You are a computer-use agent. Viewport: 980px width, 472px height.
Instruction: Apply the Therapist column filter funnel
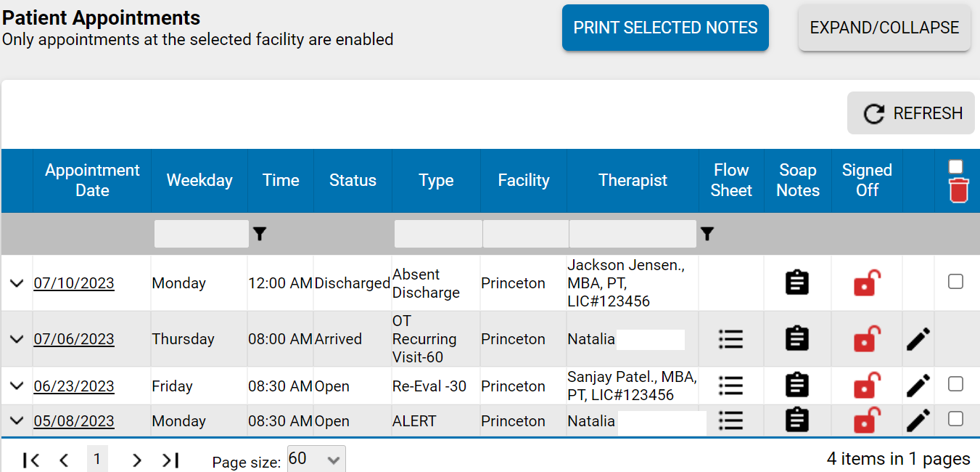coord(708,234)
